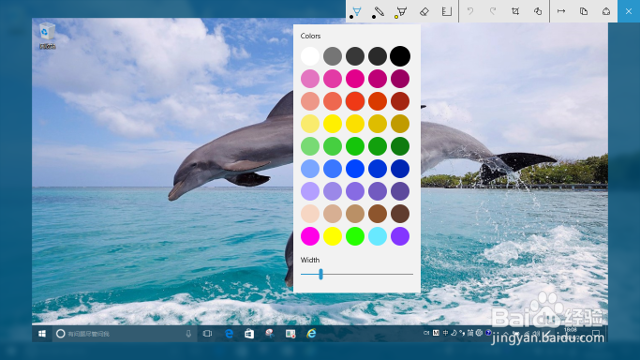Pick the dark gold swatch ending yellow row
This screenshot has height=360, width=640.
[400, 124]
